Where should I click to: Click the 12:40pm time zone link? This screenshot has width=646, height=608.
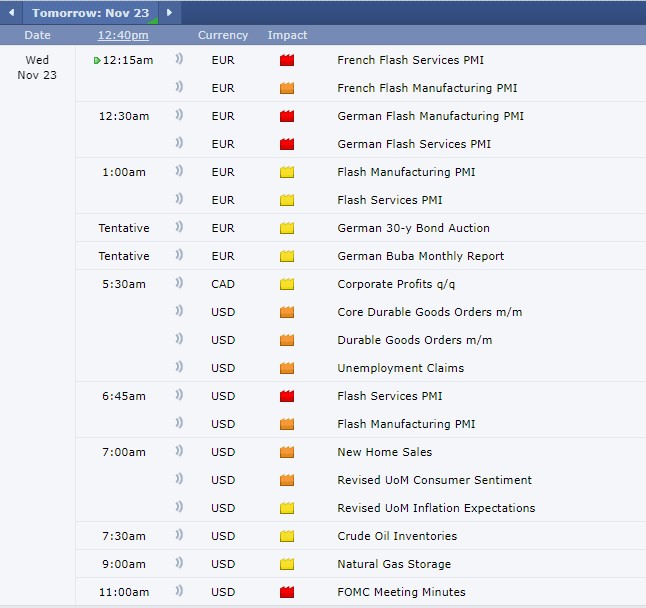123,35
